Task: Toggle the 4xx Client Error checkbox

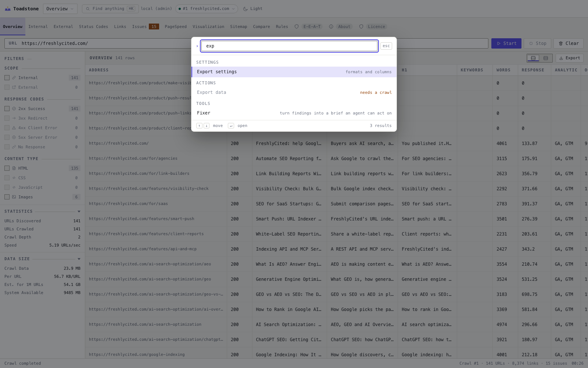Action: [x=7, y=128]
